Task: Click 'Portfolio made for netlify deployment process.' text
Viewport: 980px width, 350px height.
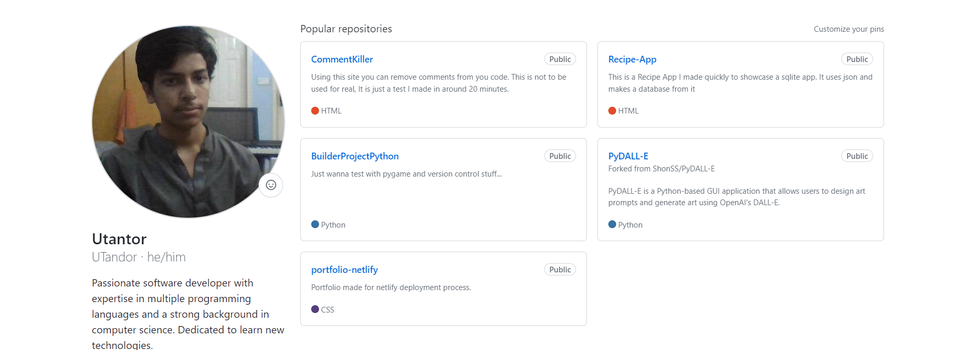Action: pos(391,287)
